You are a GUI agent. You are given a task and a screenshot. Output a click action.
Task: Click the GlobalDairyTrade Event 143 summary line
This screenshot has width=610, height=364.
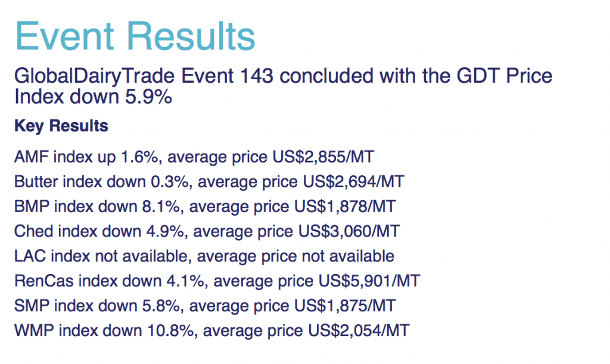[283, 76]
